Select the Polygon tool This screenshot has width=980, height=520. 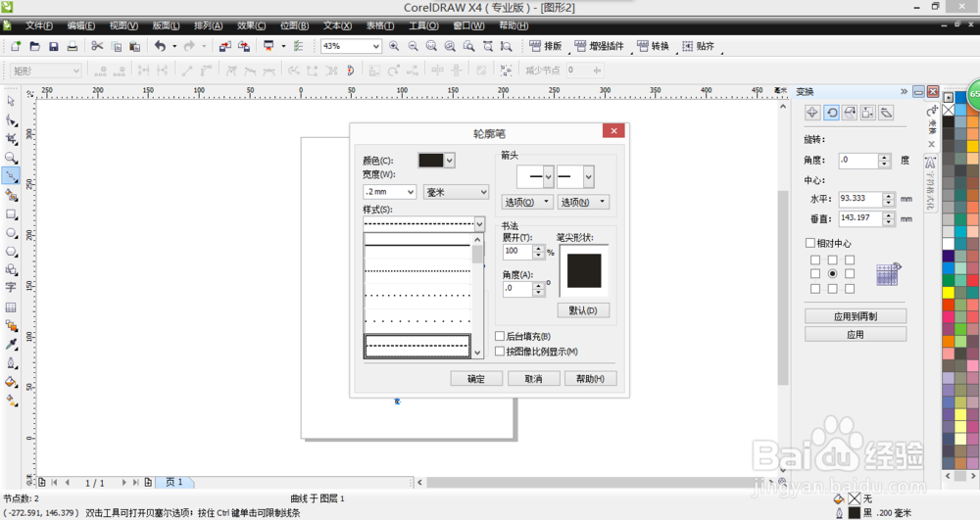11,252
